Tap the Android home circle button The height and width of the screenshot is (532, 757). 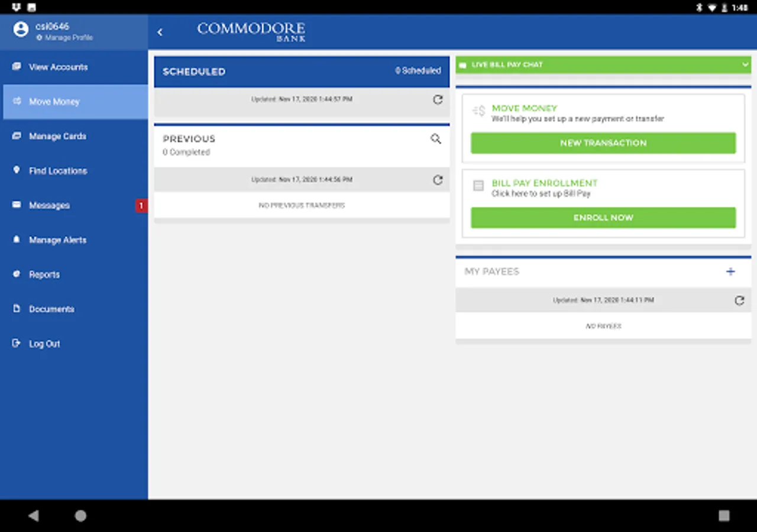pos(80,515)
